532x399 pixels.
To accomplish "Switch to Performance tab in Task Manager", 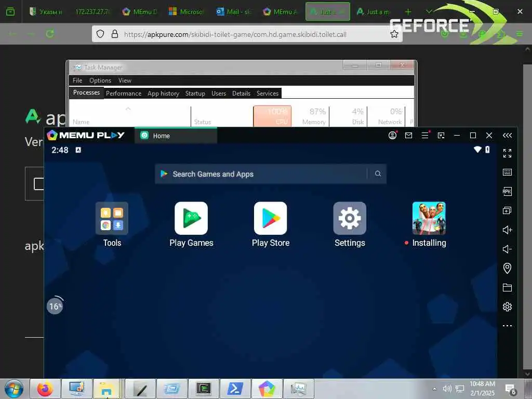I will click(x=124, y=94).
